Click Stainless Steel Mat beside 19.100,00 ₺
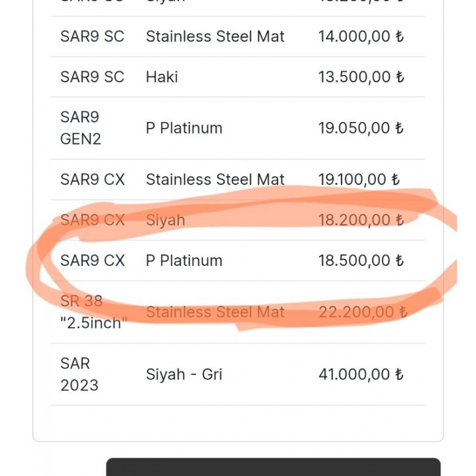 click(215, 179)
